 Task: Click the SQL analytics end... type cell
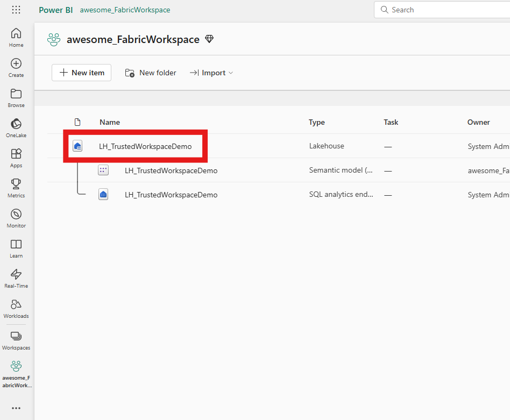(x=341, y=194)
